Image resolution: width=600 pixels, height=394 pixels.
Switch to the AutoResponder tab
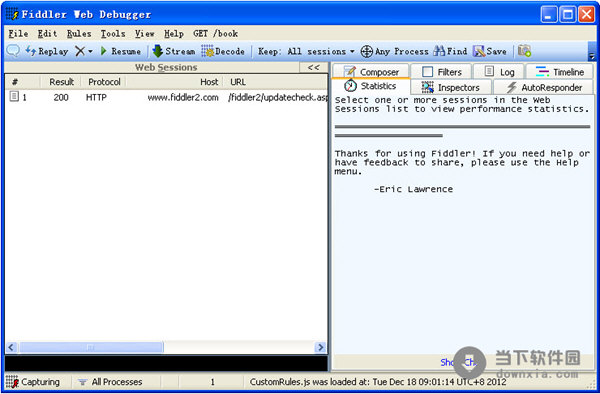(544, 88)
